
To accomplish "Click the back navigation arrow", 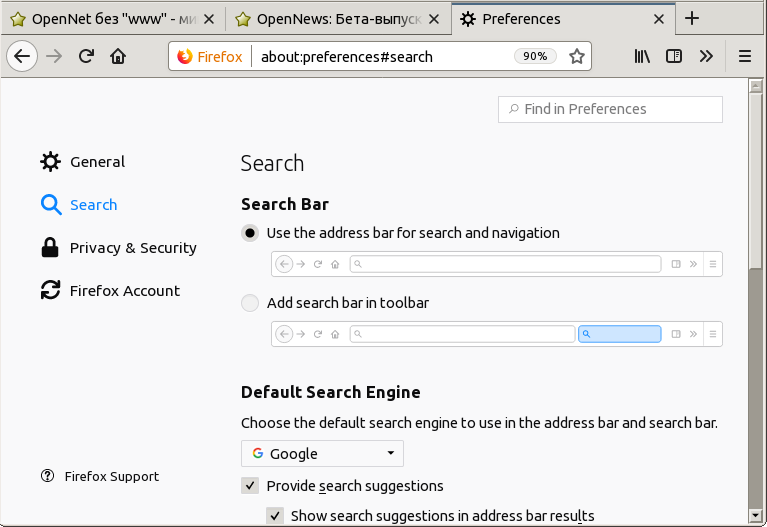I will pos(22,57).
